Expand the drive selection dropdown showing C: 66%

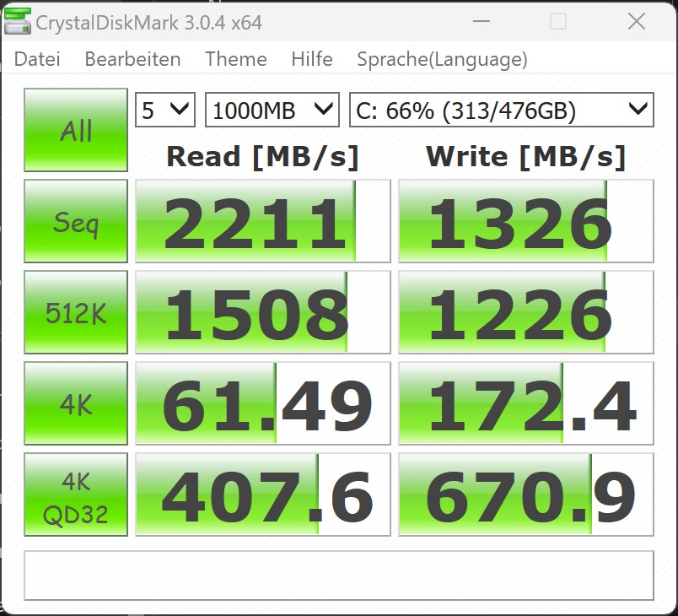coord(502,110)
